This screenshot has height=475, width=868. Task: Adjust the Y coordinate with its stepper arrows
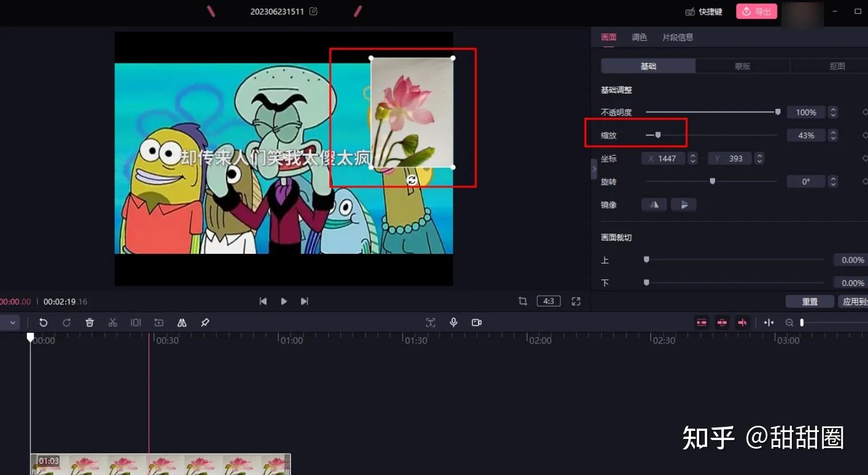pos(759,158)
